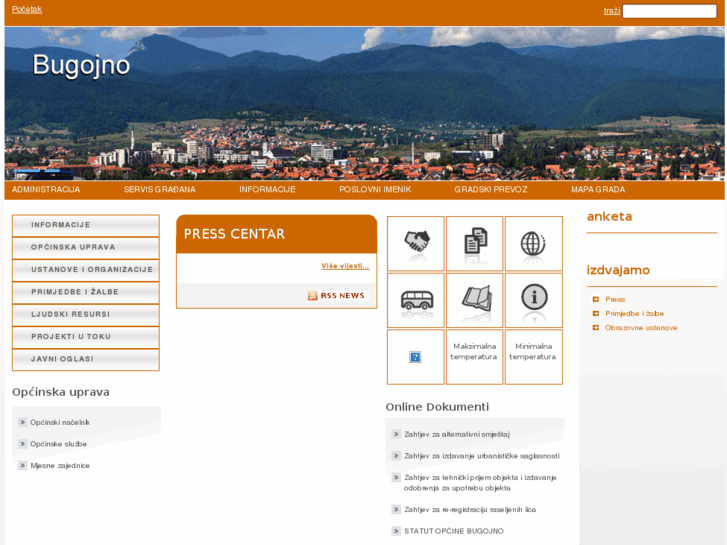Image resolution: width=727 pixels, height=545 pixels.
Task: Click the Općinska uprava section heading
Action: [61, 392]
